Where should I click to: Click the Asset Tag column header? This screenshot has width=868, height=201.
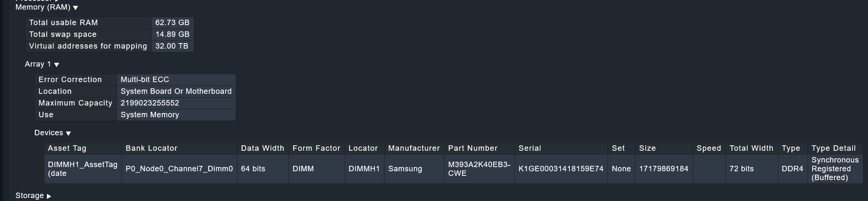click(67, 148)
